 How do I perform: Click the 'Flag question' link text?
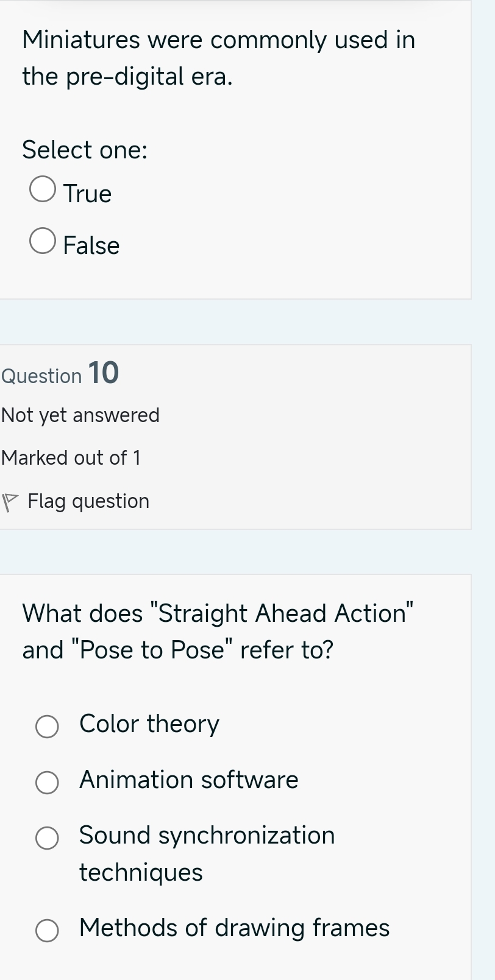pyautogui.click(x=88, y=501)
